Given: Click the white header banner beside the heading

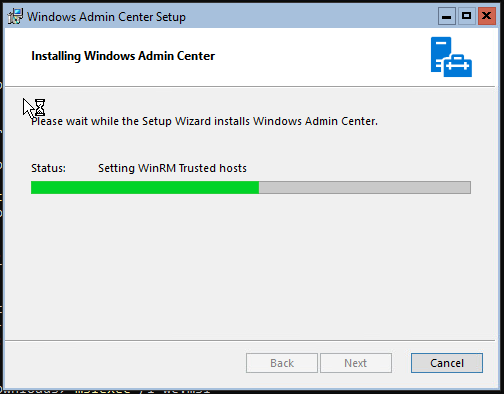Looking at the screenshot, I should pos(320,57).
